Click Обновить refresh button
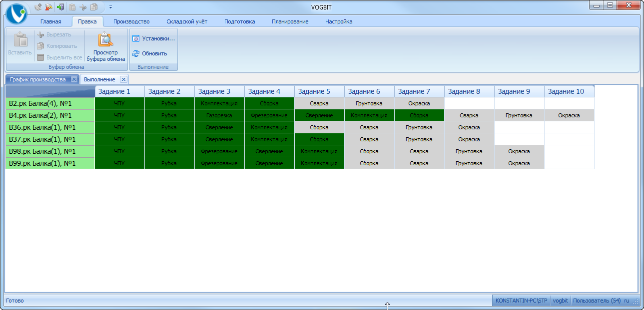This screenshot has width=644, height=310. point(149,53)
